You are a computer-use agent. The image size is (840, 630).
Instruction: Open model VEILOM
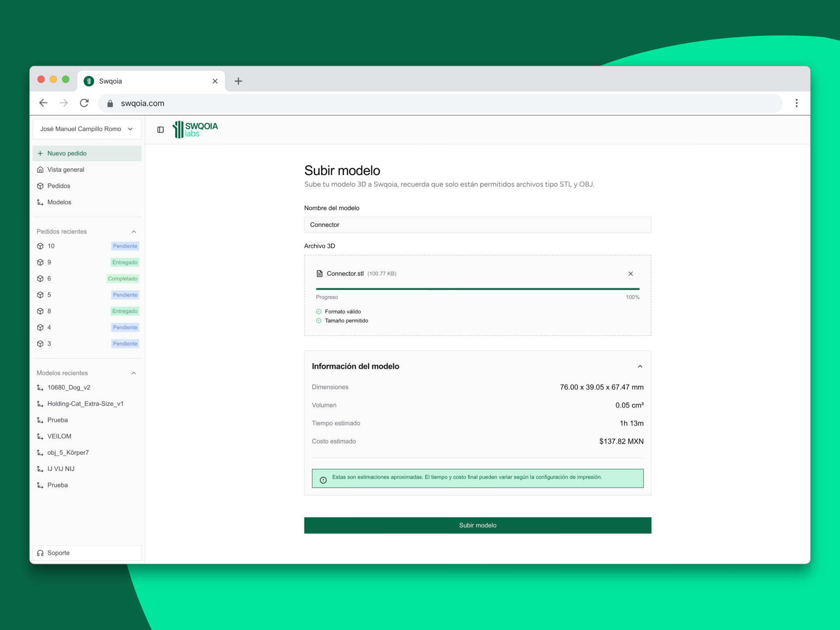point(87,436)
